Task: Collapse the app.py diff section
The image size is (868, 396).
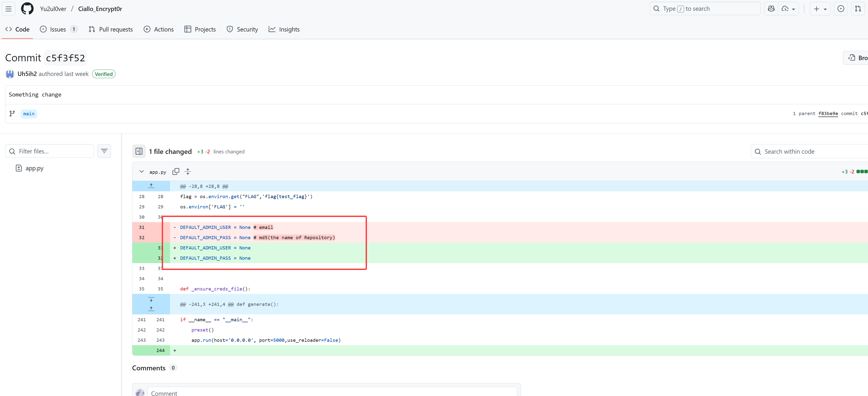Action: tap(141, 171)
